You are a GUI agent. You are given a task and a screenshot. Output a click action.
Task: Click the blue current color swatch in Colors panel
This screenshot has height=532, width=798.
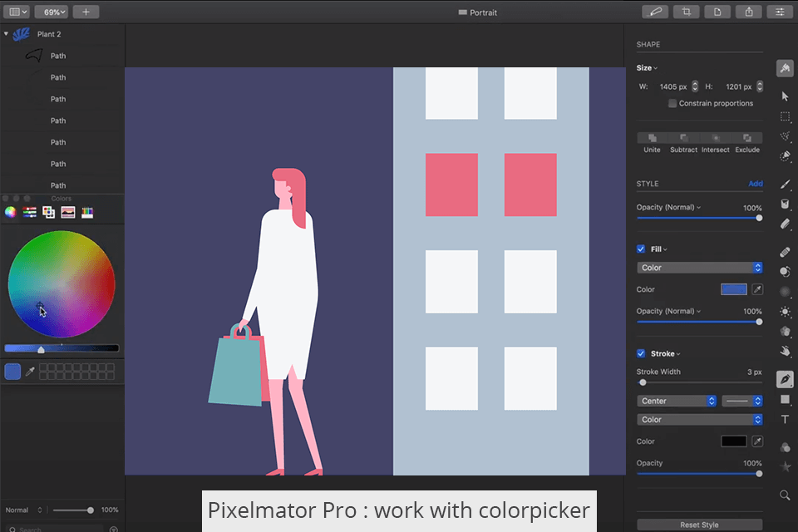tap(12, 372)
